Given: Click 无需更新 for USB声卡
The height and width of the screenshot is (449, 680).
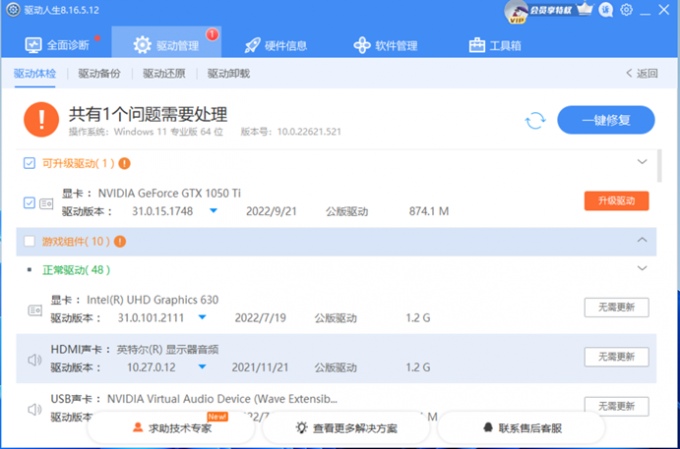Looking at the screenshot, I should tap(616, 406).
